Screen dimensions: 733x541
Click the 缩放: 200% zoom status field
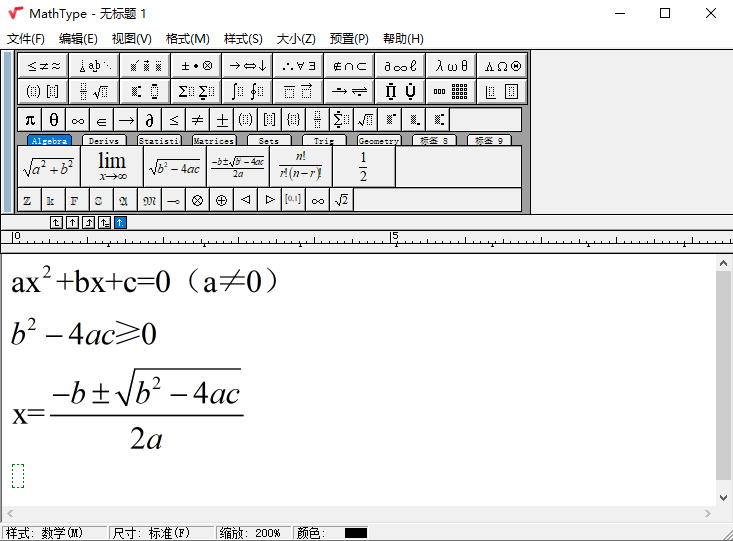click(x=252, y=533)
